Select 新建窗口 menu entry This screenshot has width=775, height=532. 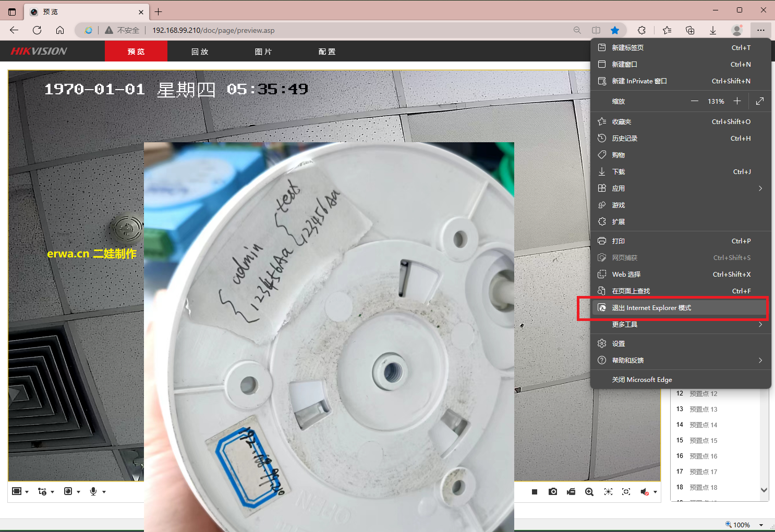(x=681, y=64)
